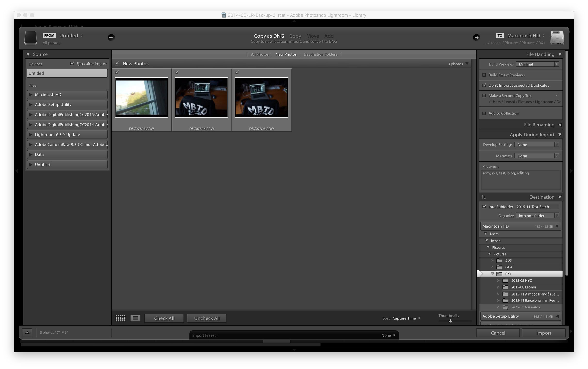Toggle the Eject after import checkbox

click(x=73, y=63)
